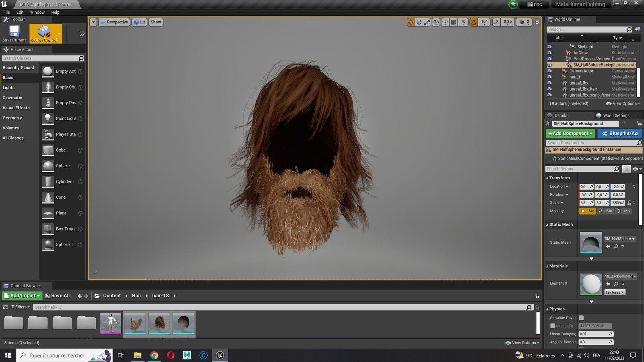Select the translate gizmo tool in viewport
Screen dimensions: 644x362
point(411,22)
